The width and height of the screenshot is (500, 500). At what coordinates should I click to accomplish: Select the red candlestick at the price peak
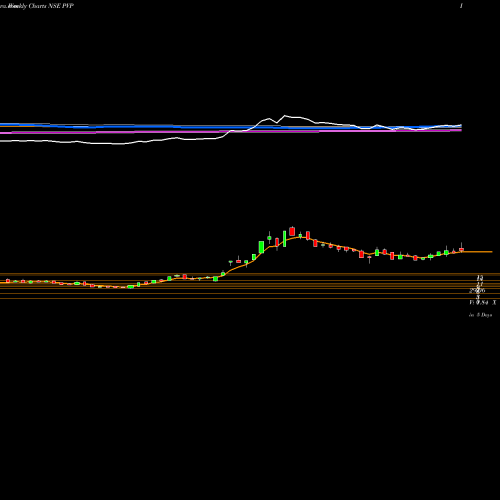pos(292,231)
